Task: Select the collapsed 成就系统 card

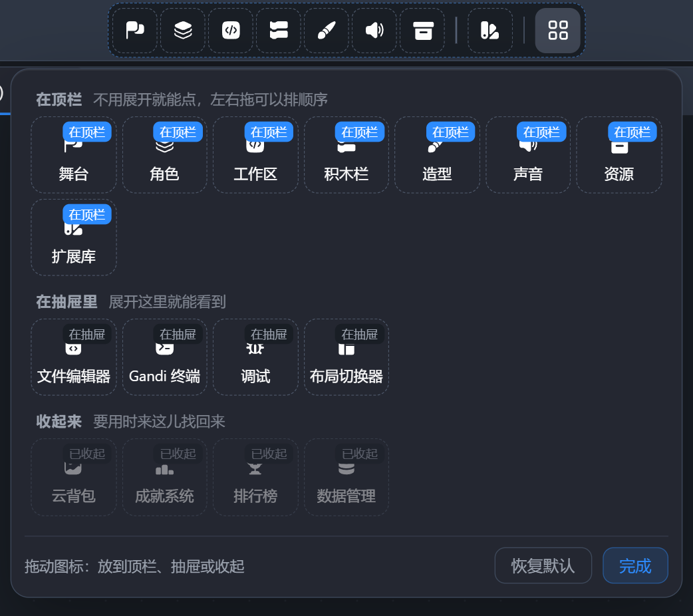Action: coord(164,477)
